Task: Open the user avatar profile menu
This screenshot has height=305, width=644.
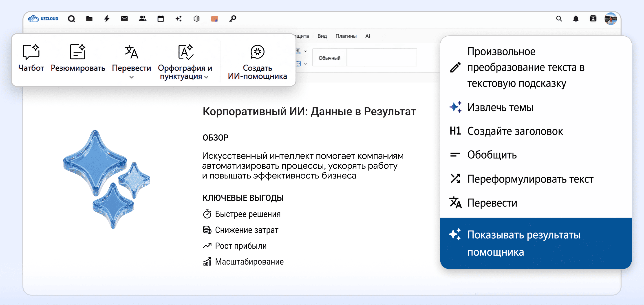Action: tap(611, 19)
